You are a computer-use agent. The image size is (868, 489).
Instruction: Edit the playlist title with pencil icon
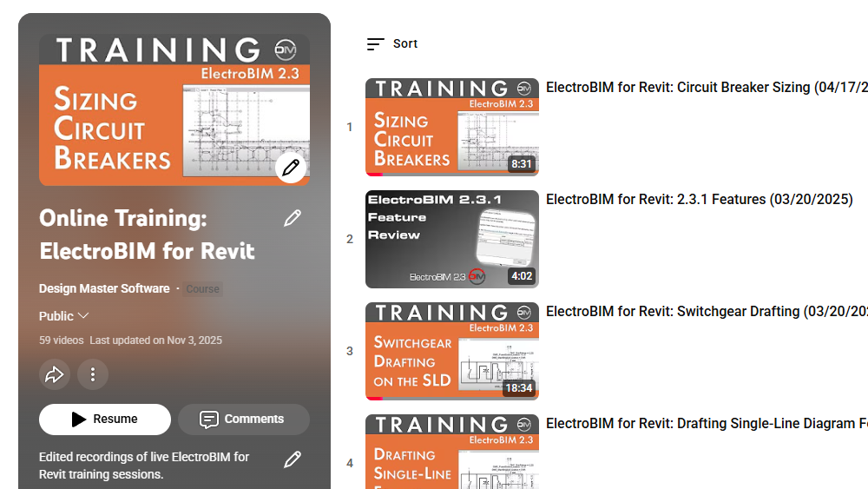coord(293,218)
